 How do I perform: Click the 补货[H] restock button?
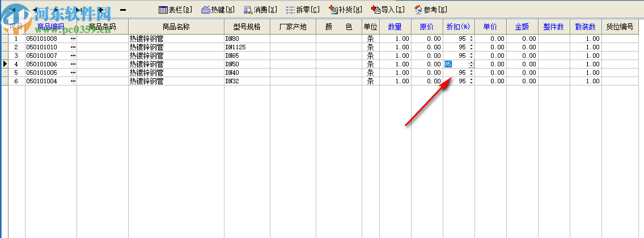pos(346,10)
